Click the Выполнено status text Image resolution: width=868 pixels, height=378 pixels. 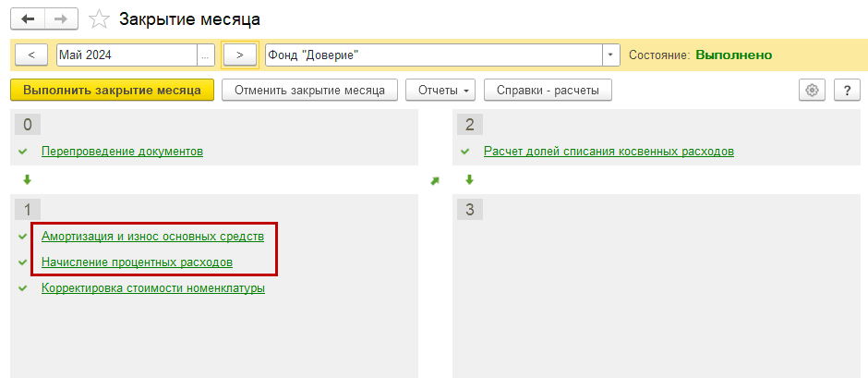[x=733, y=55]
